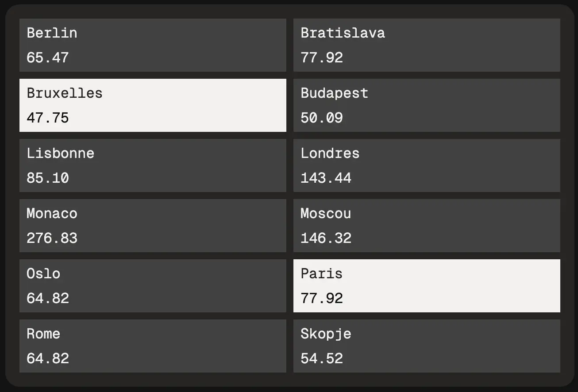The image size is (578, 392).
Task: Select the Bratislava card
Action: [426, 45]
